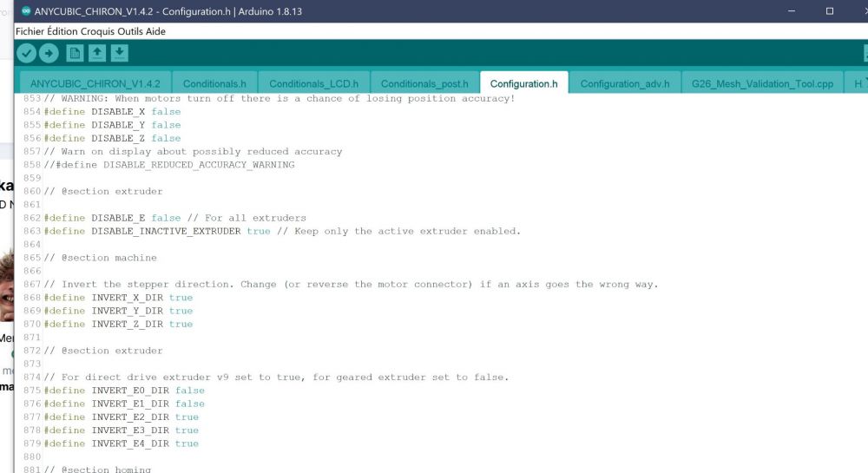Click the Verify (checkmark) button
868x473 pixels.
coord(26,53)
